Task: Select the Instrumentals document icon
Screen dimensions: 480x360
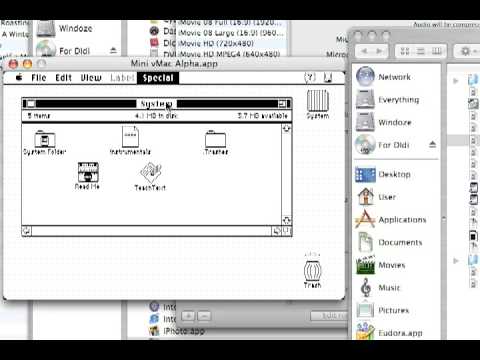Action: pyautogui.click(x=130, y=137)
